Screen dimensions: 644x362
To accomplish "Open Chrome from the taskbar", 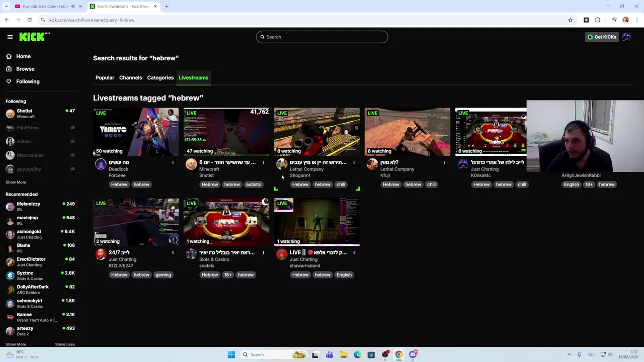I will pos(398,354).
